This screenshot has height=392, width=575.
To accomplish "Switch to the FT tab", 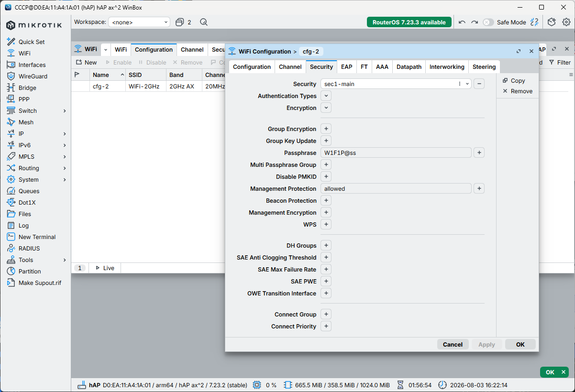I will [364, 67].
